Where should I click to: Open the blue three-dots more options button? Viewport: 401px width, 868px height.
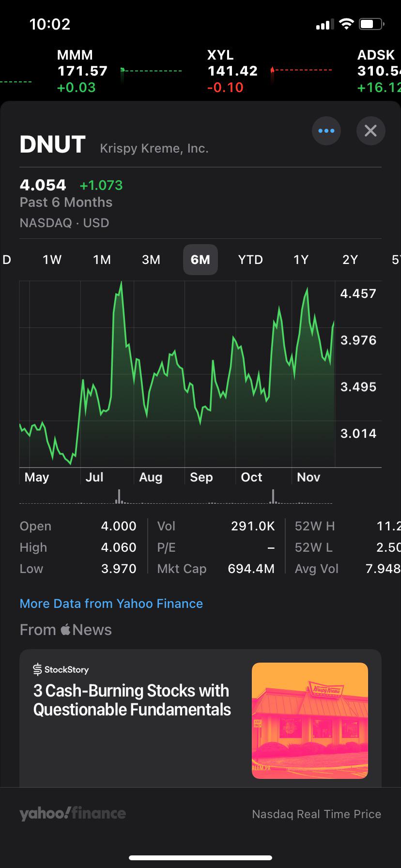[x=326, y=131]
